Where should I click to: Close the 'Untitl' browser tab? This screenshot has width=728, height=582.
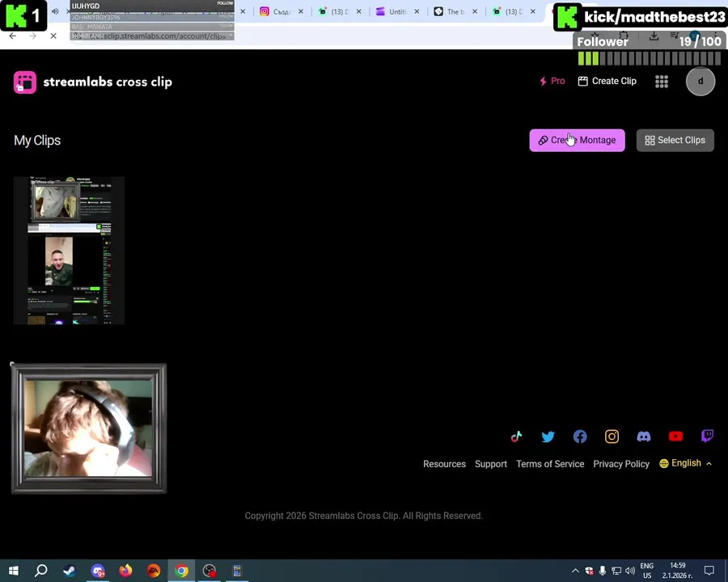pos(417,11)
